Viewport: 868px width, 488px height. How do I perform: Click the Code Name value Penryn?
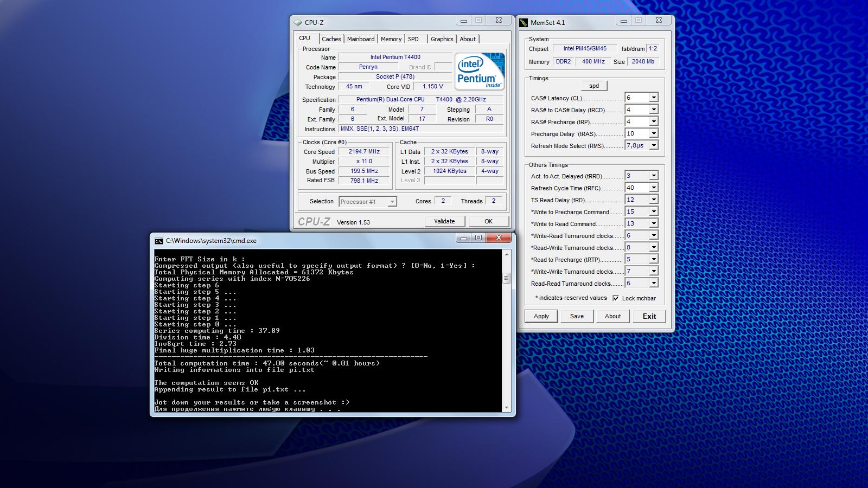click(368, 67)
